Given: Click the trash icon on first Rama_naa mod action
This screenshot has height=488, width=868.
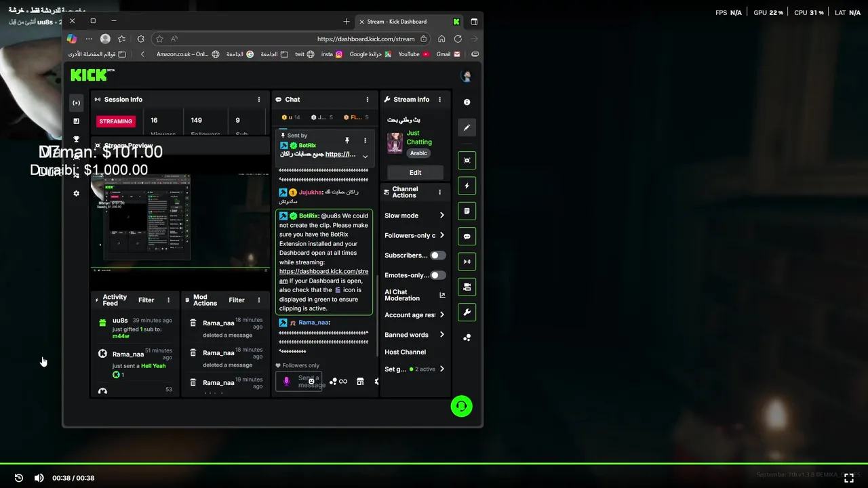Looking at the screenshot, I should click(x=193, y=323).
